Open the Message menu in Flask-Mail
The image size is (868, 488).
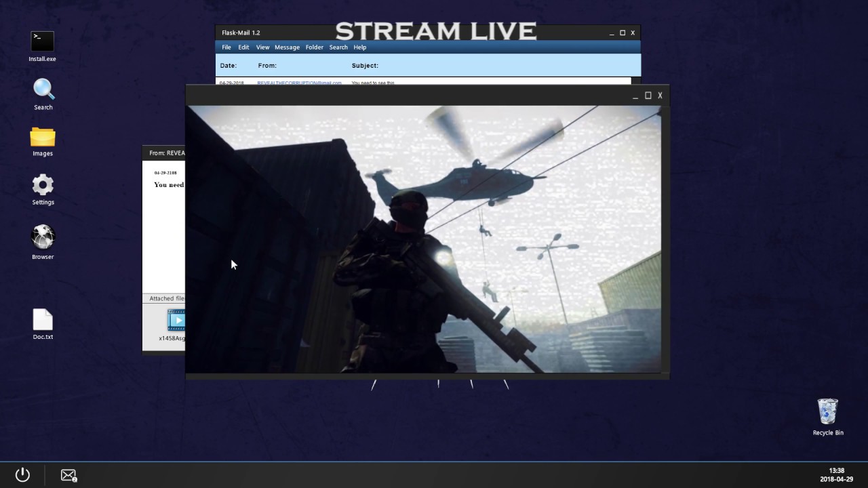click(x=287, y=47)
